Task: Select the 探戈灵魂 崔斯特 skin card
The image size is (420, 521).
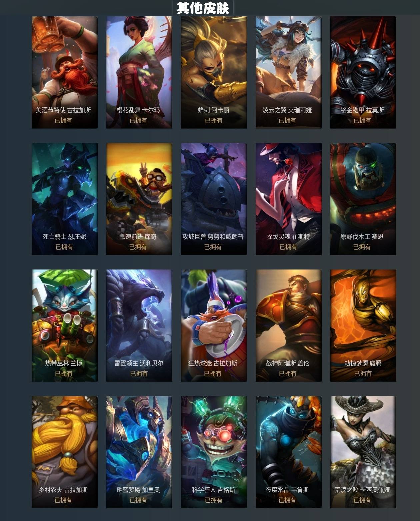Action: click(289, 199)
